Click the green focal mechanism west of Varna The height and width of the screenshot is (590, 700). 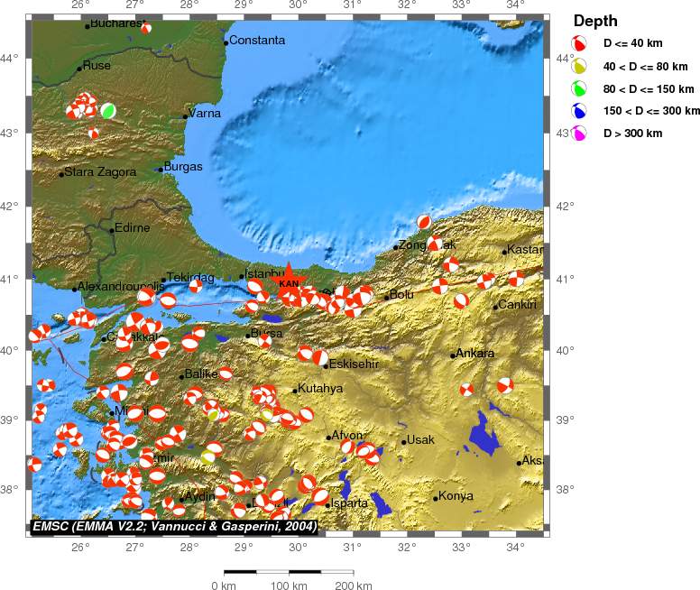(108, 110)
